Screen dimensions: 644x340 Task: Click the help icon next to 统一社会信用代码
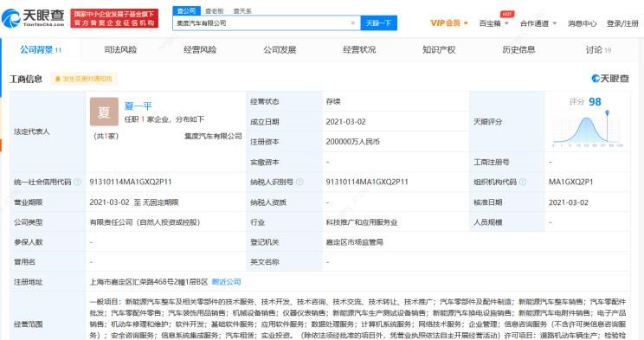[77, 182]
